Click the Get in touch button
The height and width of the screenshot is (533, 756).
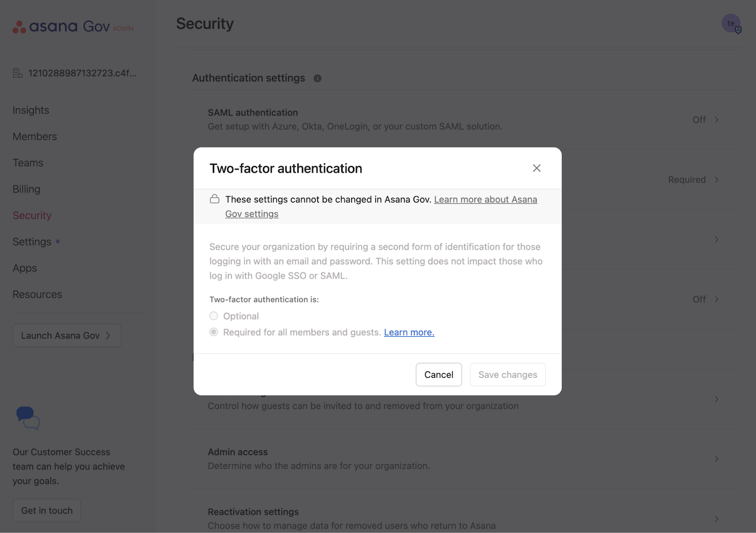click(x=47, y=511)
